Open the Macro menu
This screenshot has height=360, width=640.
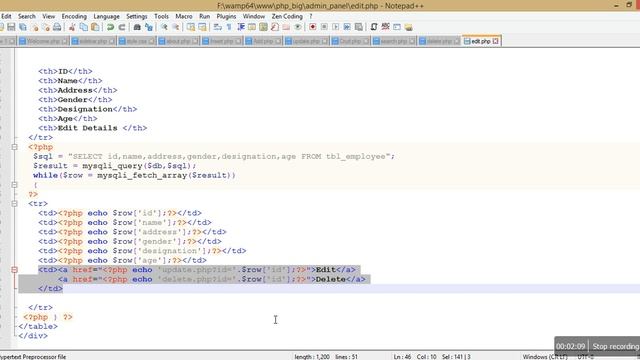point(184,16)
